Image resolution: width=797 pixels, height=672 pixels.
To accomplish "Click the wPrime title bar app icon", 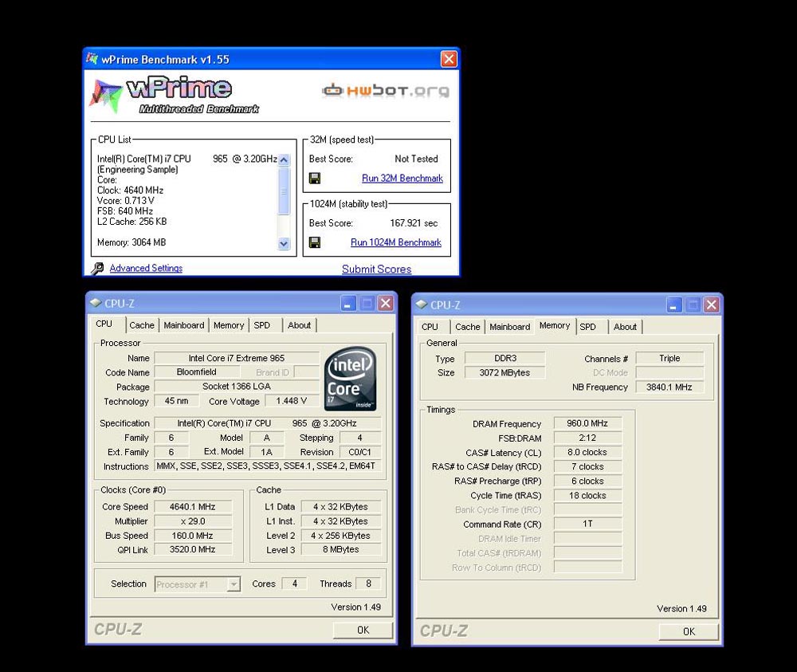I will 92,59.
